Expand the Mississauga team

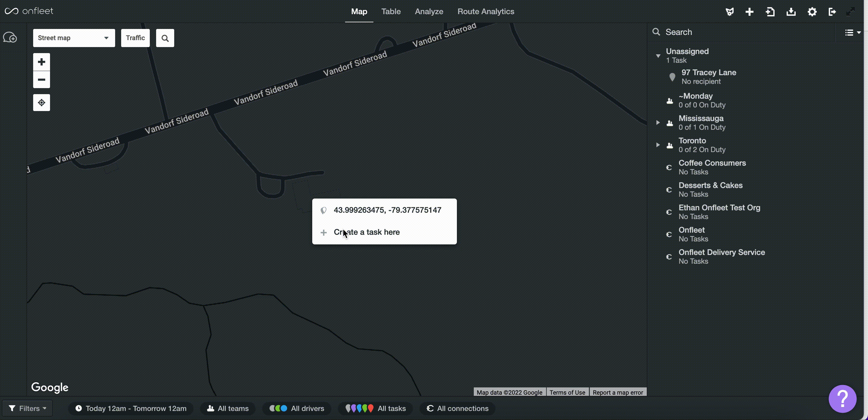click(x=658, y=122)
